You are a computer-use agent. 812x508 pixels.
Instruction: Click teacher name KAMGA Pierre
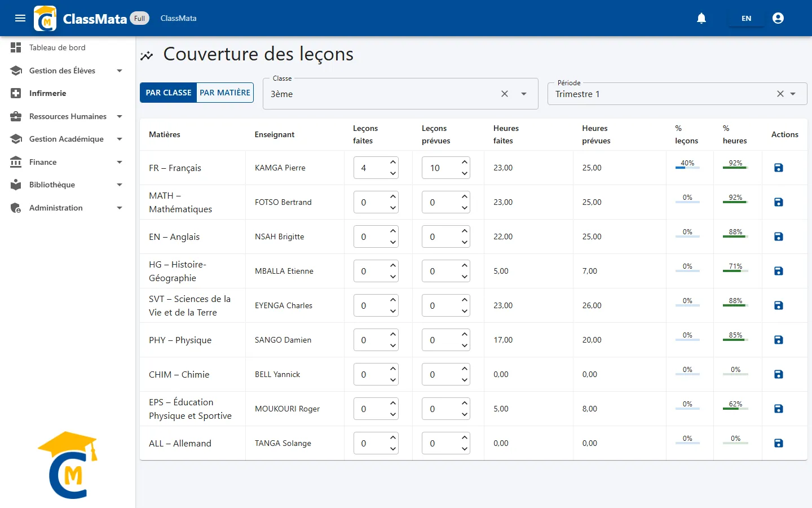[280, 168]
